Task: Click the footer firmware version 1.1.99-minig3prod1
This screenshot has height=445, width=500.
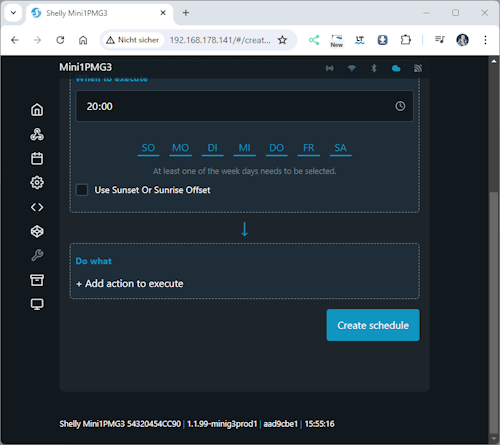Action: point(222,424)
